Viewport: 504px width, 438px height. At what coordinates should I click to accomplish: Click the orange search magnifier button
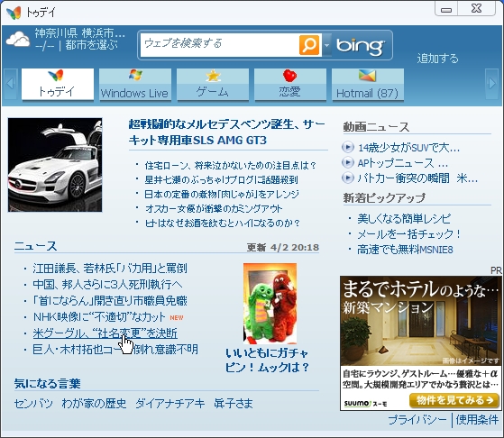pyautogui.click(x=309, y=45)
